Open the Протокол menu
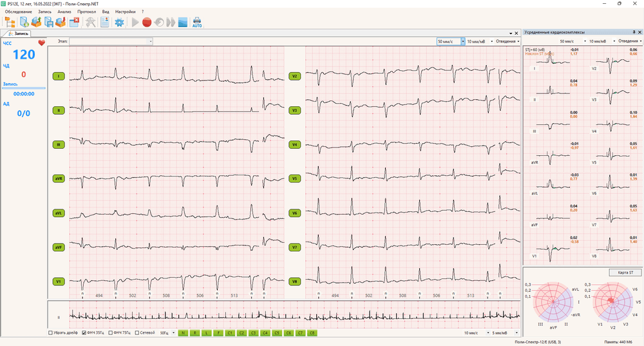 [x=87, y=12]
